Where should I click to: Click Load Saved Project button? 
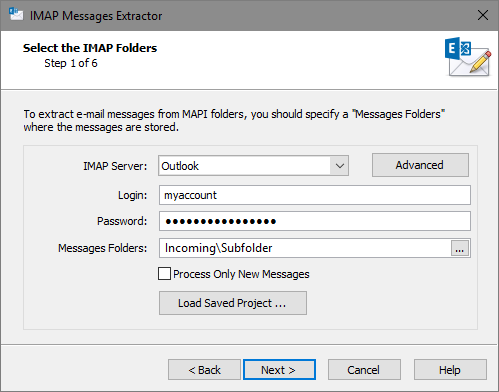(233, 303)
